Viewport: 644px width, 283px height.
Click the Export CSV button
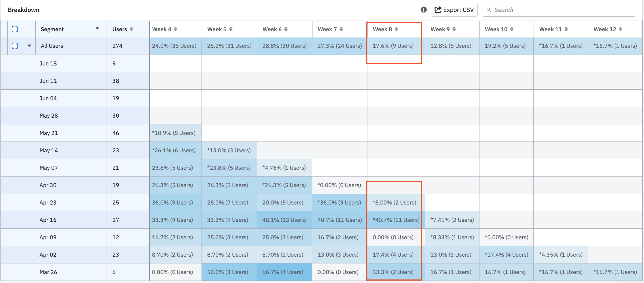[454, 10]
